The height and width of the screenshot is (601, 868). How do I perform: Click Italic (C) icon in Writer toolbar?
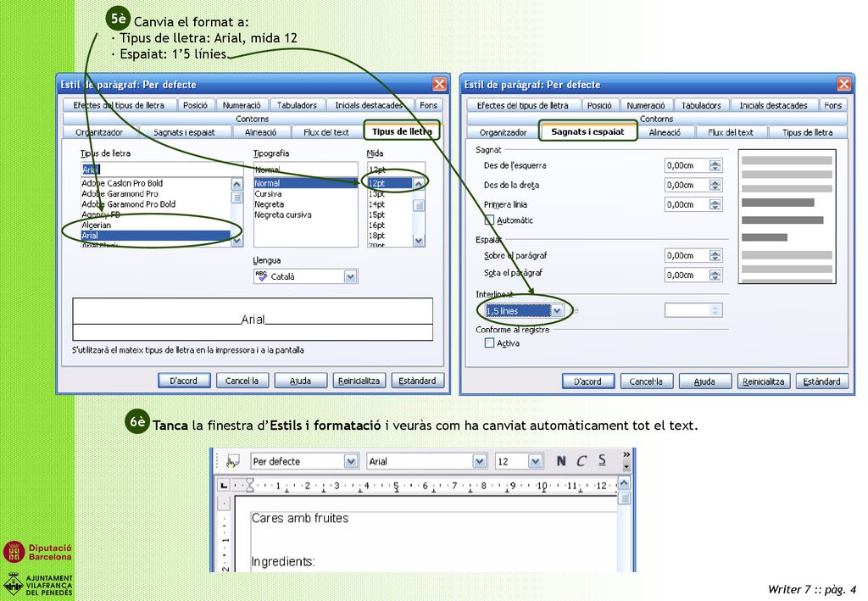[581, 460]
